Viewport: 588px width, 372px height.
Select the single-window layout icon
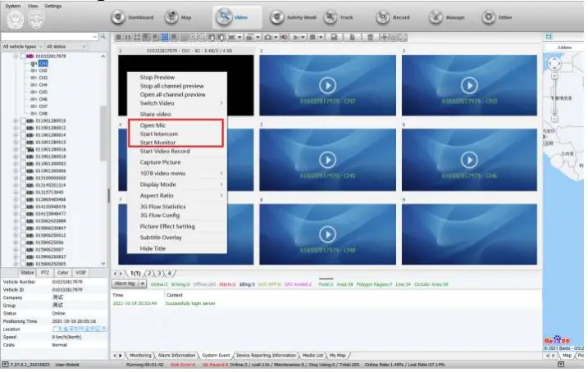click(x=118, y=37)
